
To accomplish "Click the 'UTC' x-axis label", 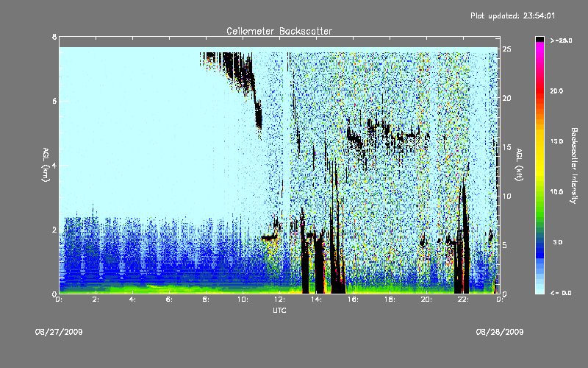I will pyautogui.click(x=279, y=310).
